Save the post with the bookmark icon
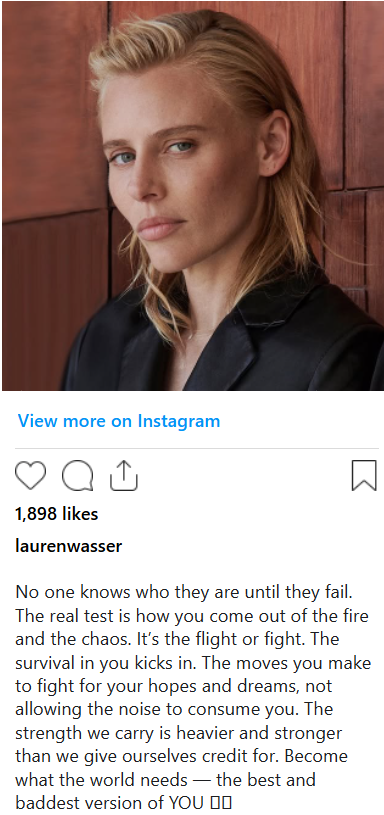Viewport: 384px width, 815px height. pos(364,476)
